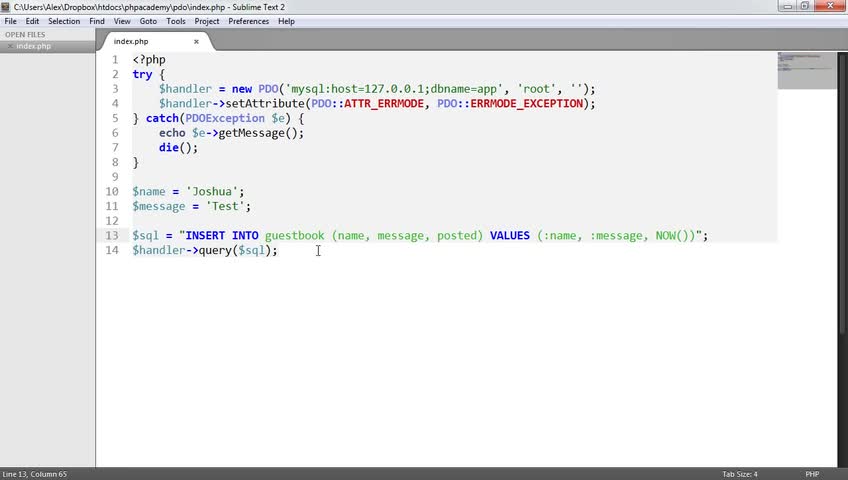The width and height of the screenshot is (848, 480).
Task: Click the :message placeholder
Action: coord(617,236)
